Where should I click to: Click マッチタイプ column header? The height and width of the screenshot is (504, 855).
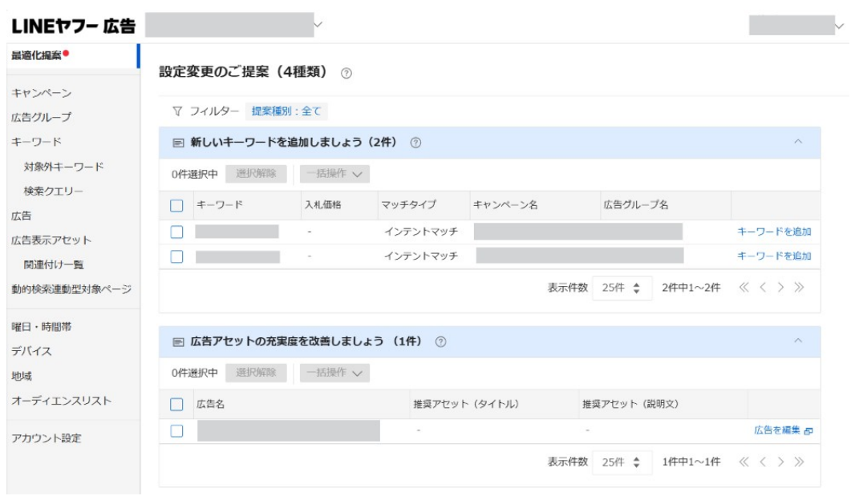point(408,205)
